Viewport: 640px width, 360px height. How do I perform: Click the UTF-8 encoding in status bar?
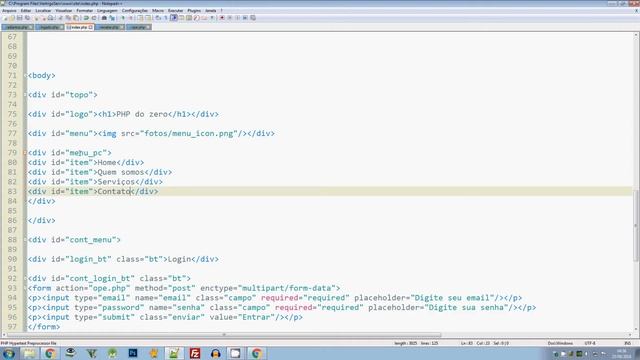(x=590, y=343)
